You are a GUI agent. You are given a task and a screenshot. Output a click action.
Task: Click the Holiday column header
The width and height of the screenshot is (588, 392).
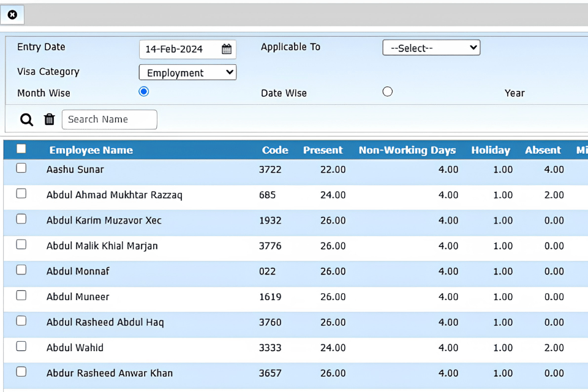click(x=491, y=150)
